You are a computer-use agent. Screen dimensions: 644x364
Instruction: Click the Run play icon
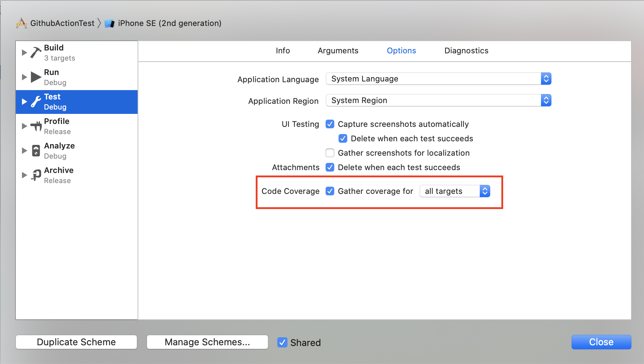point(36,77)
